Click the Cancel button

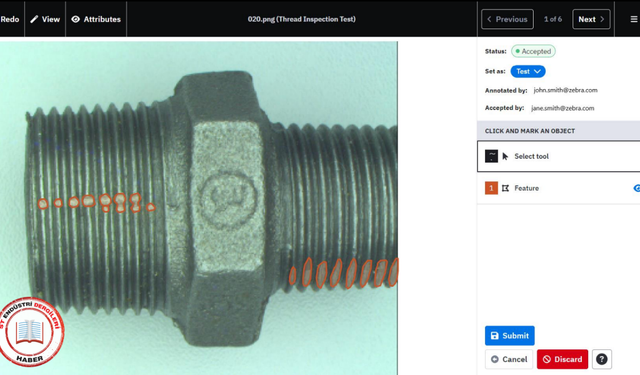(x=509, y=359)
